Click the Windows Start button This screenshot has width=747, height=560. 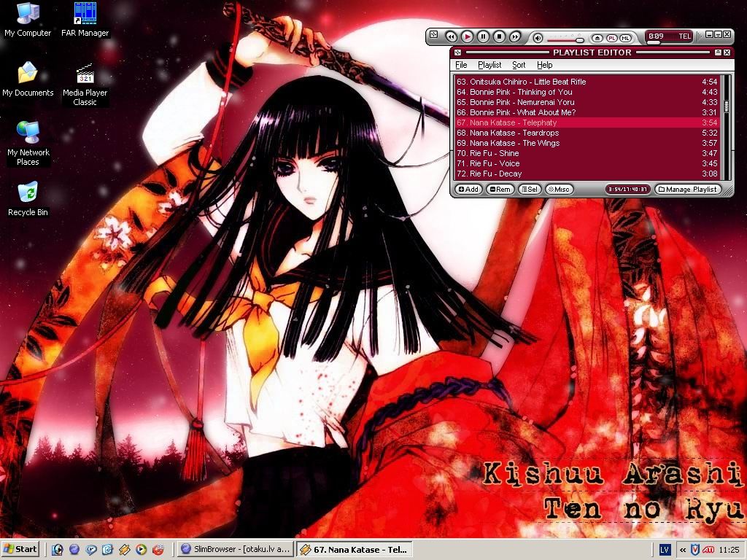tap(20, 550)
